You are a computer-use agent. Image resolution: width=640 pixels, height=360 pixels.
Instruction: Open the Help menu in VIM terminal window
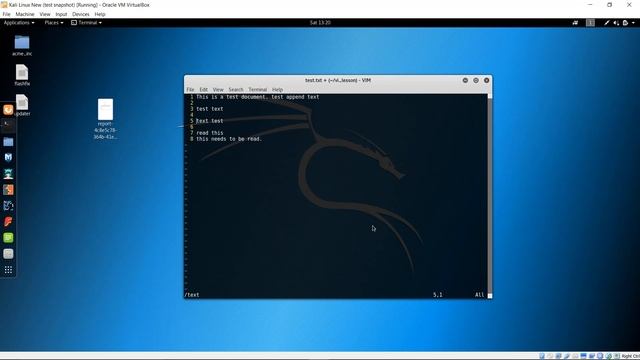[x=278, y=89]
